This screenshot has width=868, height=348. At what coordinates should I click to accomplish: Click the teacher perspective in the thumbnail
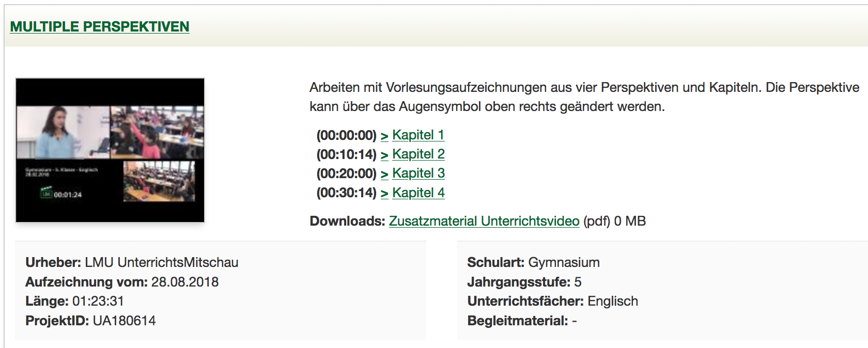tap(63, 132)
